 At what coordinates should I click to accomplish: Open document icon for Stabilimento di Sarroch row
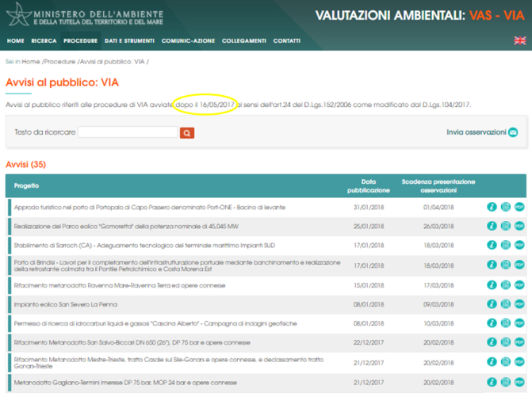click(506, 245)
